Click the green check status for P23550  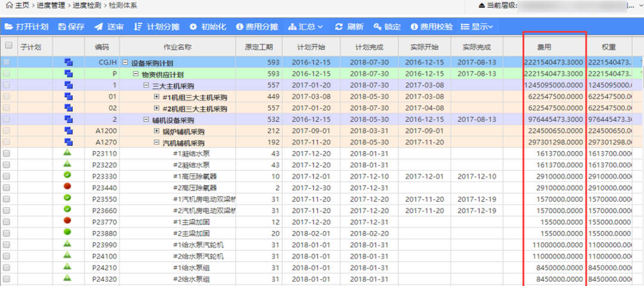68,199
